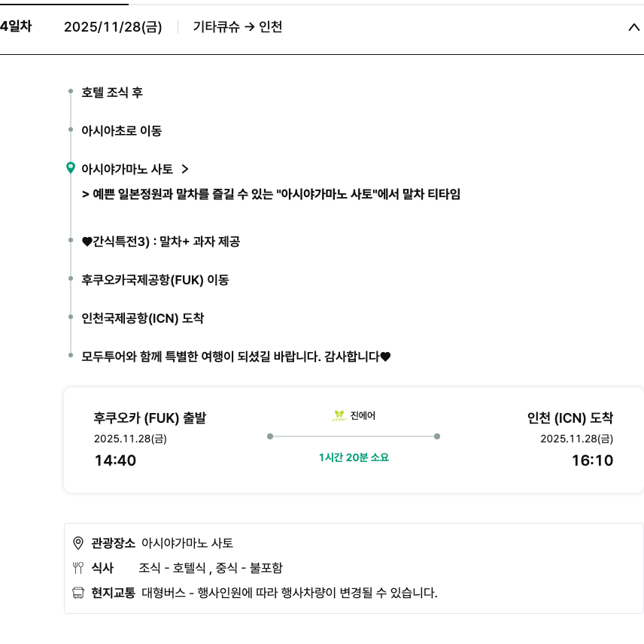
Task: Click the heart after 감사합니다
Action: click(385, 357)
